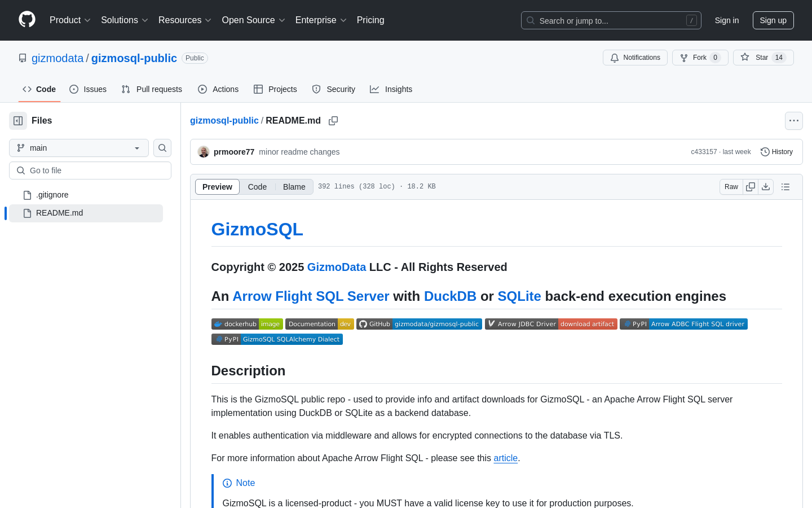812x508 pixels.
Task: Click the Notifications bell button
Action: pos(635,58)
